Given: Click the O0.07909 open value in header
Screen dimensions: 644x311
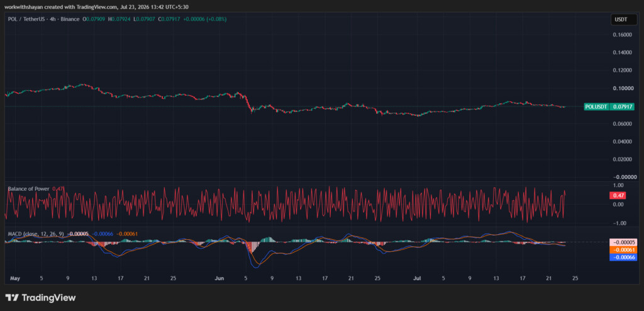Looking at the screenshot, I should point(93,19).
